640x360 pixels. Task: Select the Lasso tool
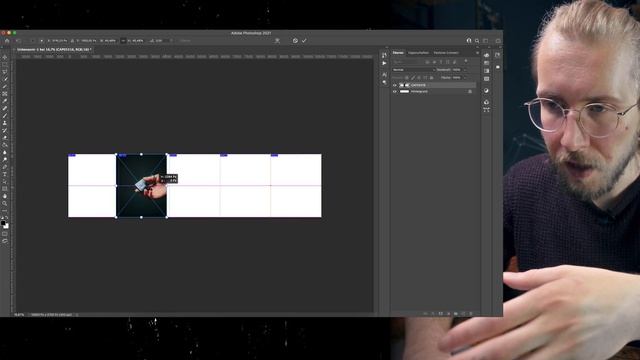tap(5, 72)
